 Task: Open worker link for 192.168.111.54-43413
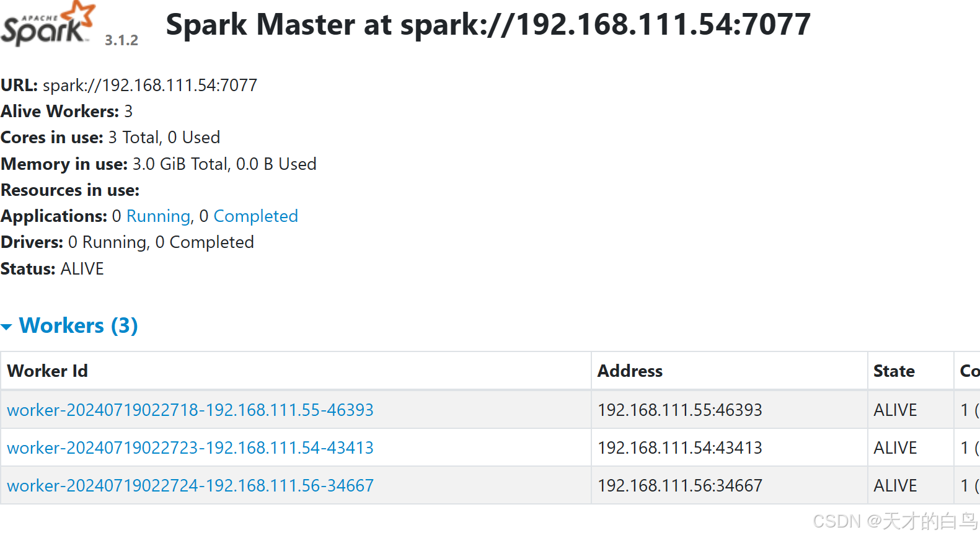(x=190, y=448)
